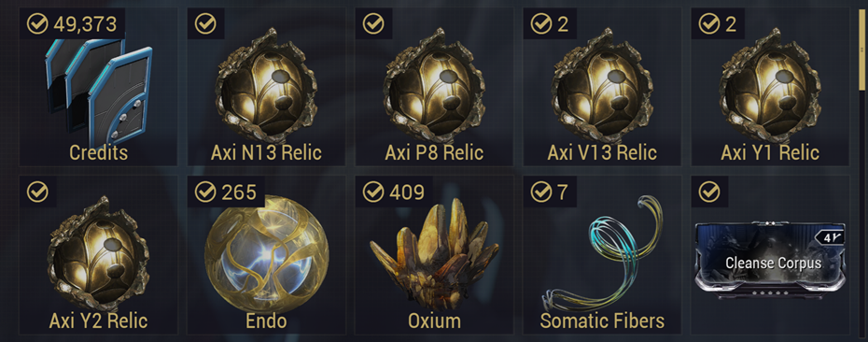Image resolution: width=868 pixels, height=342 pixels.
Task: Click the Endo orb icon
Action: point(267,255)
